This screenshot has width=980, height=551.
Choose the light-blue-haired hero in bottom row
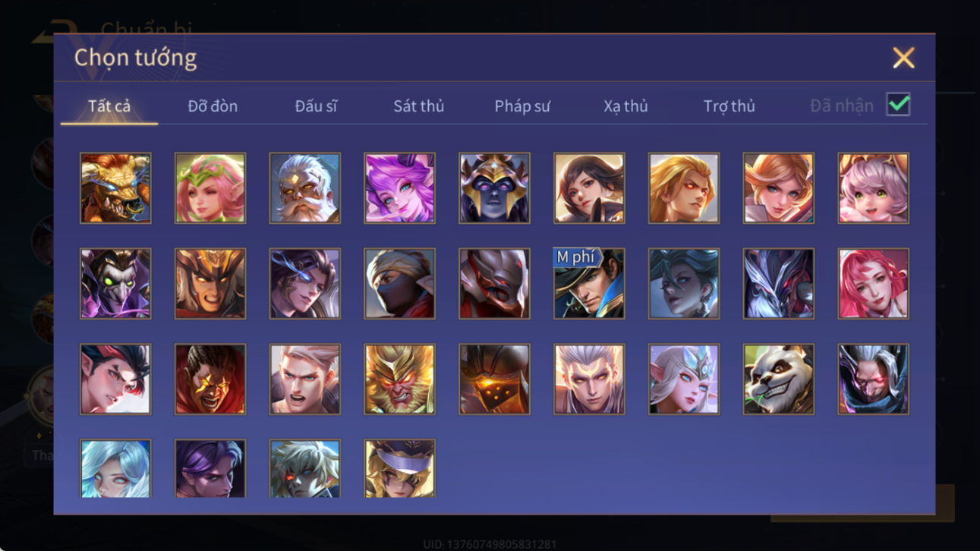coord(115,468)
